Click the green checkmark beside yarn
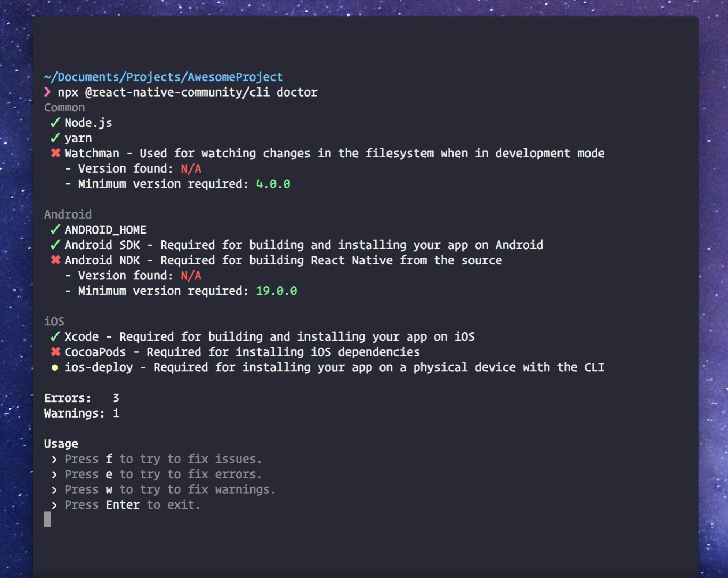 point(55,138)
